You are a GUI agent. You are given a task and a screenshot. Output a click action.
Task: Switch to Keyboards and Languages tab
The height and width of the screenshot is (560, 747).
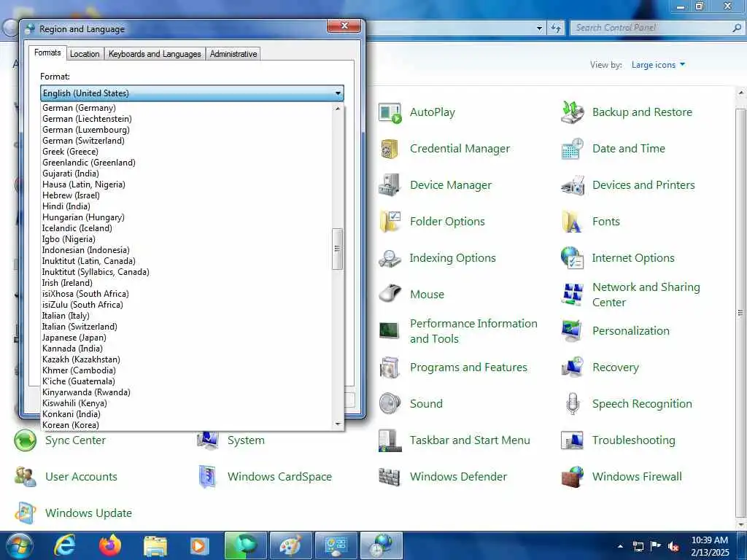pyautogui.click(x=155, y=54)
